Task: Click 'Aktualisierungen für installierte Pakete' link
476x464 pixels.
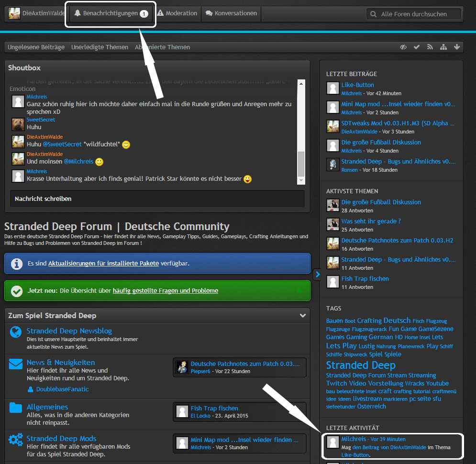Action: (x=103, y=264)
